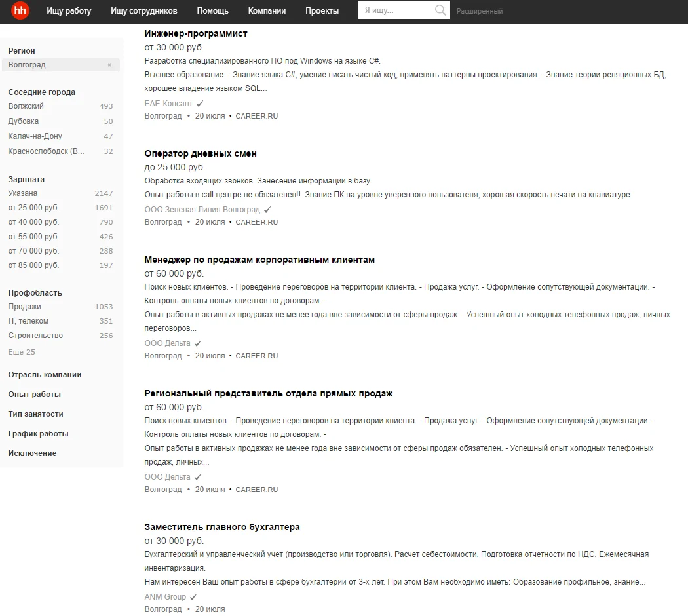Open company ООО Зеленая Линия Волгоград
The height and width of the screenshot is (616, 688).
pos(202,210)
